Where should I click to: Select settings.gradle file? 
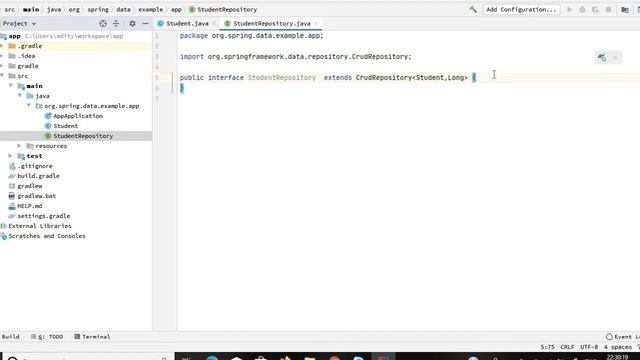44,216
